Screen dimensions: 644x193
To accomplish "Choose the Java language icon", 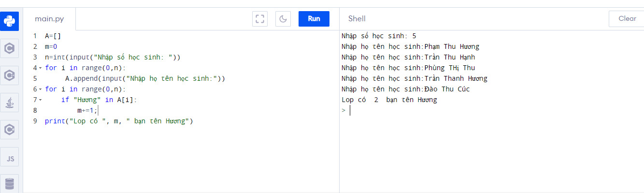I will [x=10, y=103].
